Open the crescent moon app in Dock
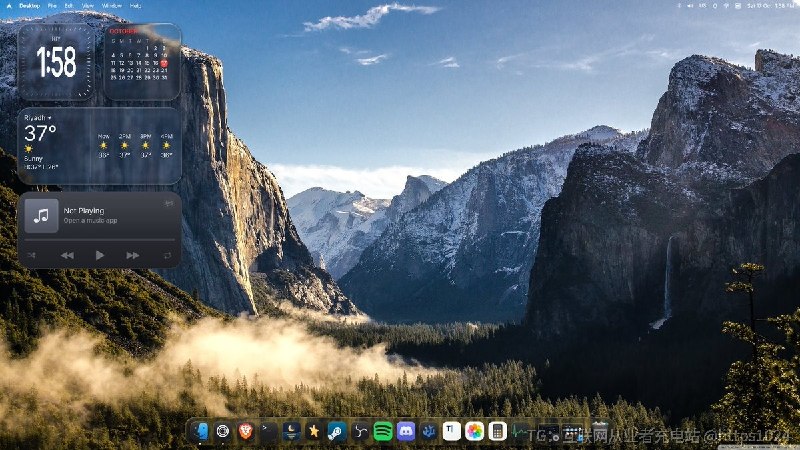The width and height of the screenshot is (800, 450). [291, 432]
